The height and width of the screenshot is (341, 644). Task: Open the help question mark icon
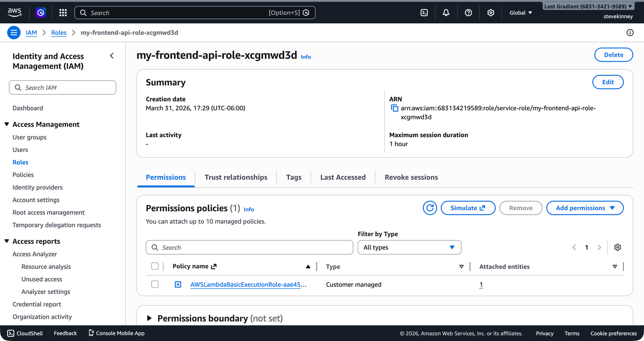[468, 12]
